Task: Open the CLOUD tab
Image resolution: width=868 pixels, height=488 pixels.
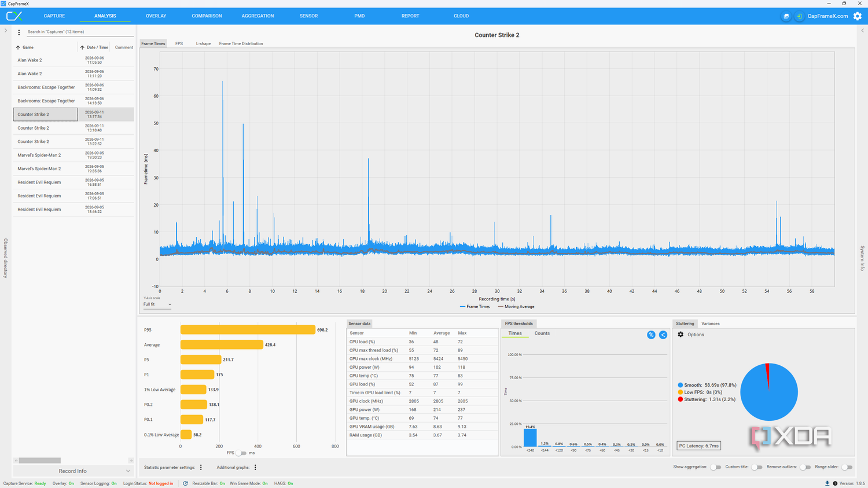Action: [x=461, y=16]
